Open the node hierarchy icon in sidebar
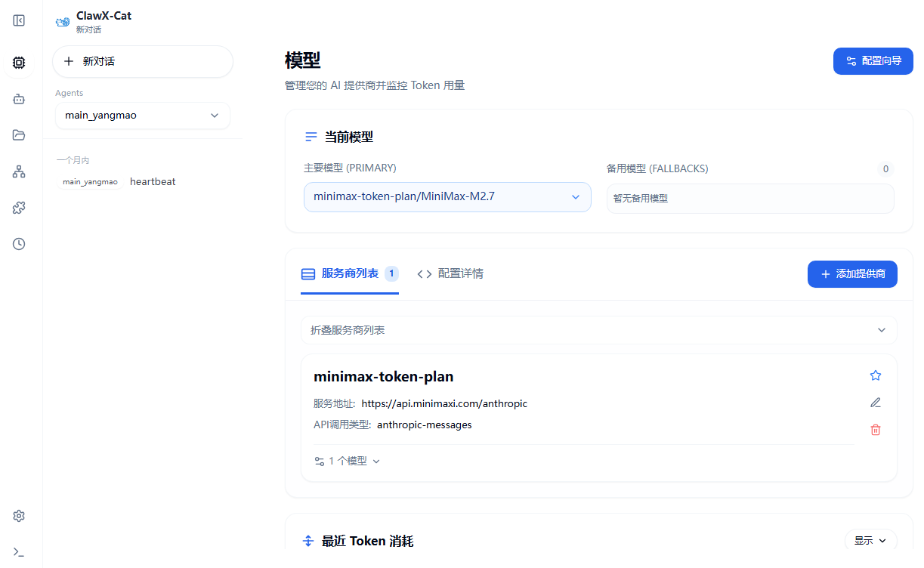 pyautogui.click(x=18, y=171)
